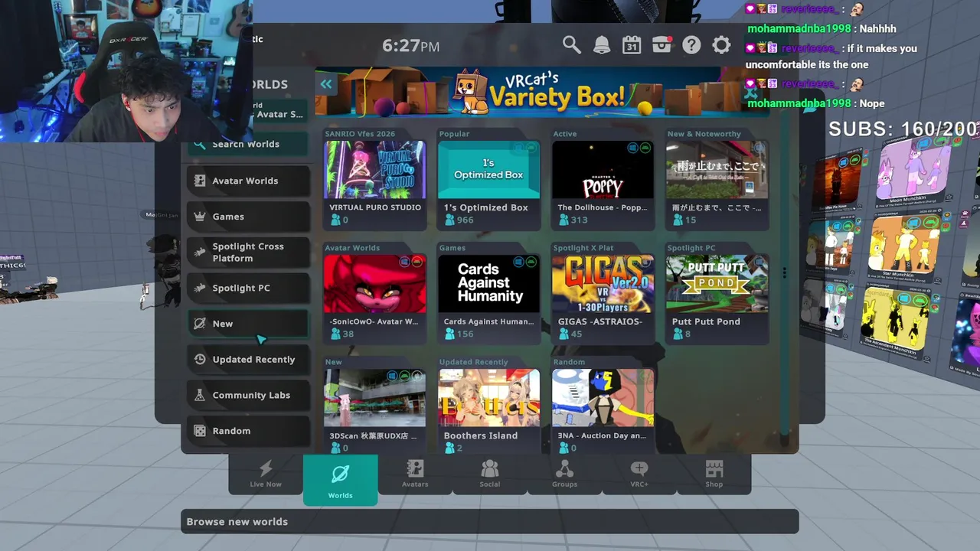
Task: Click the Search Worlds field
Action: pos(249,144)
